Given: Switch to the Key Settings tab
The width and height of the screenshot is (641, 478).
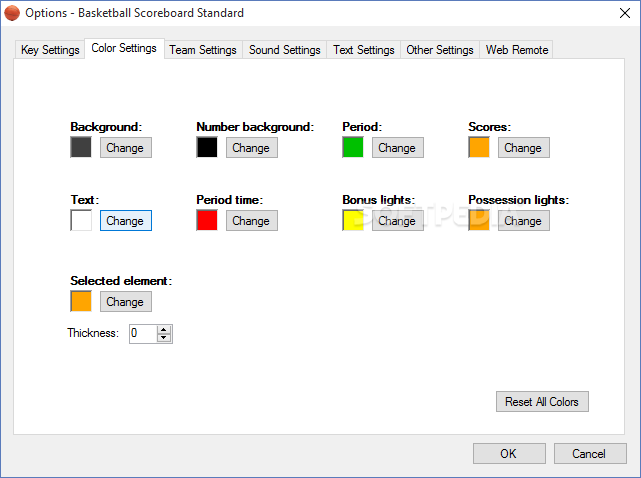Looking at the screenshot, I should tap(50, 50).
